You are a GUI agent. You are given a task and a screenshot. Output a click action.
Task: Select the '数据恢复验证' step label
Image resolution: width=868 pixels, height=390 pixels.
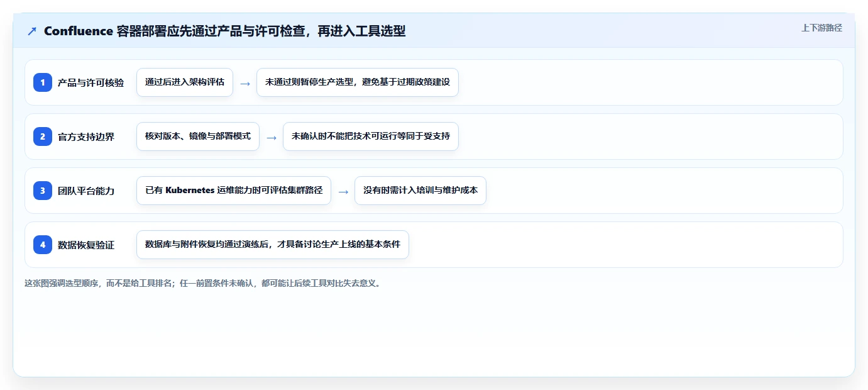tap(86, 245)
